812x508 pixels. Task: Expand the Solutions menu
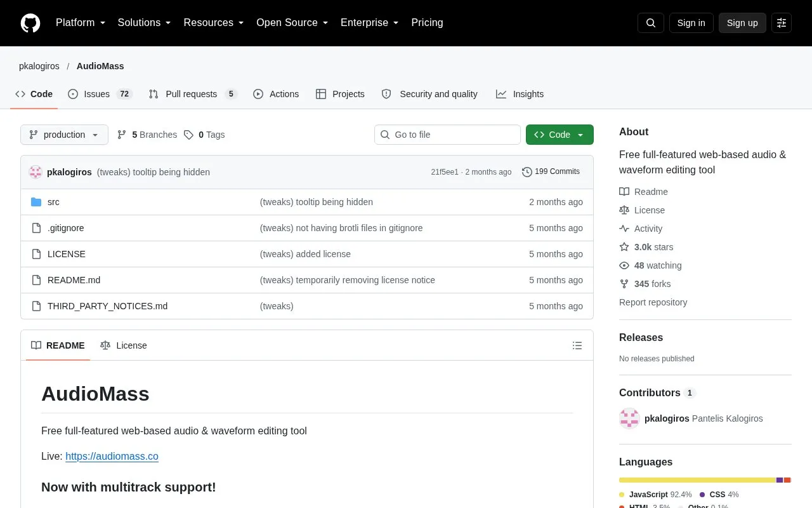(x=145, y=23)
